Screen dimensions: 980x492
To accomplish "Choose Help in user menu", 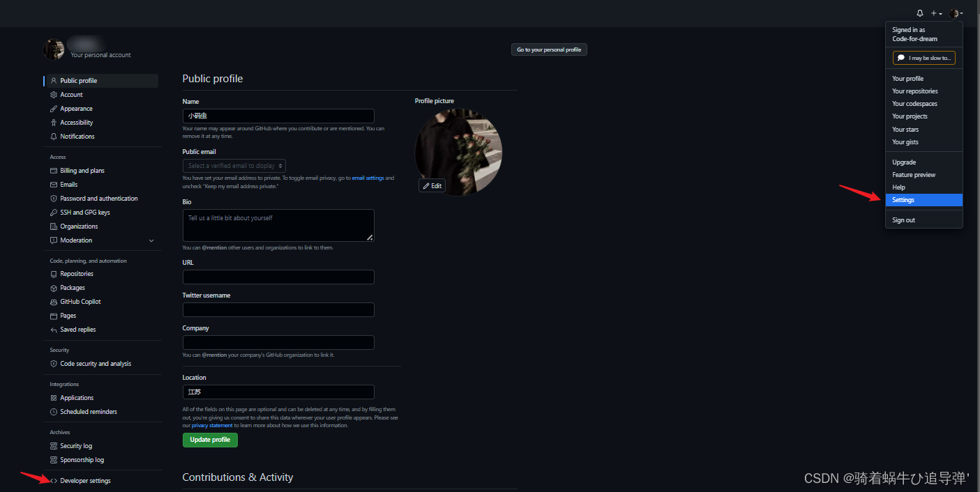I will pyautogui.click(x=924, y=187).
